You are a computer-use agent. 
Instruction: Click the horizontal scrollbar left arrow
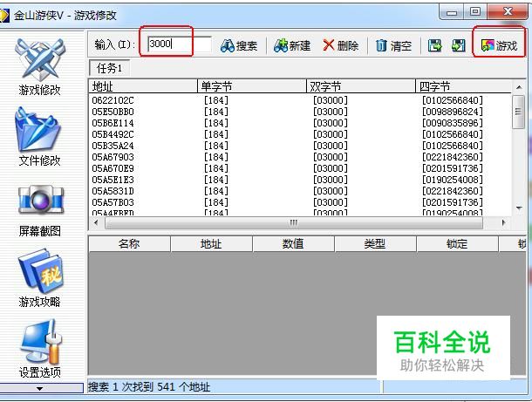pos(96,223)
